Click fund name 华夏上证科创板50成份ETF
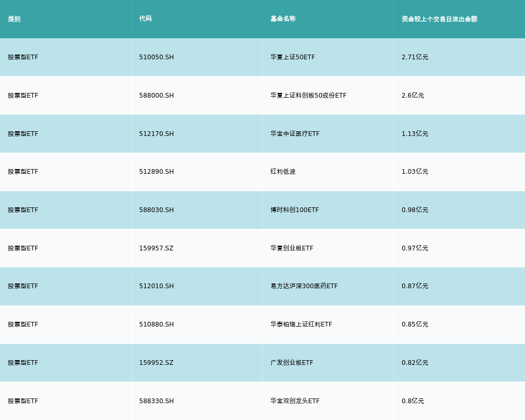The height and width of the screenshot is (420, 525). (308, 96)
